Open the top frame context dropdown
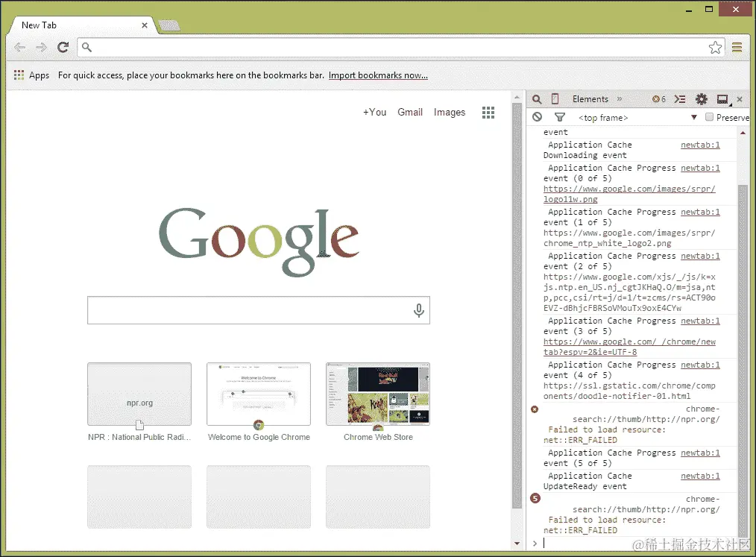This screenshot has width=756, height=557. [x=637, y=118]
